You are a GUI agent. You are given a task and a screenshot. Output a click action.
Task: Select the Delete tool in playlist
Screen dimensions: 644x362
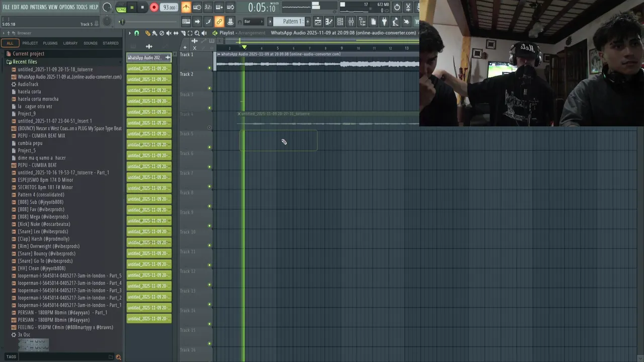point(162,33)
